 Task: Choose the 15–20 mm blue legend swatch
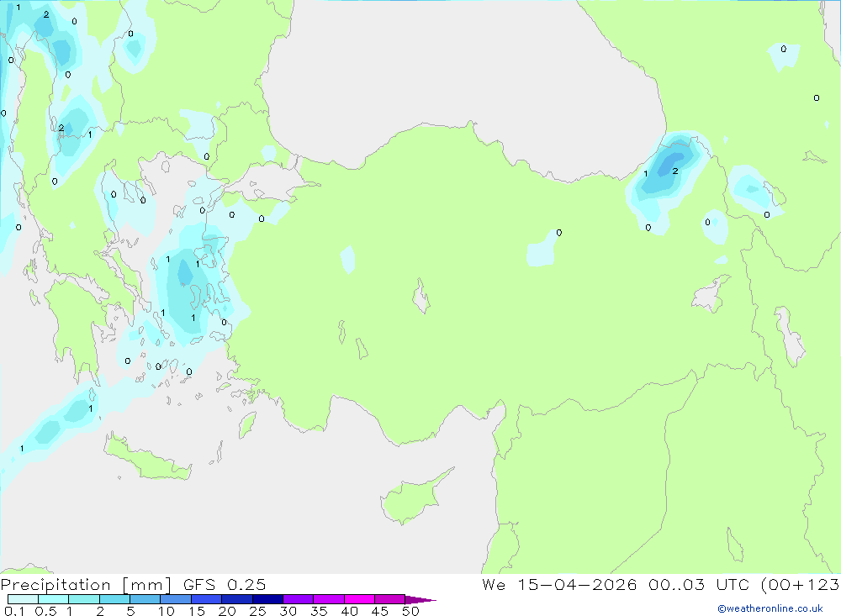[207, 599]
